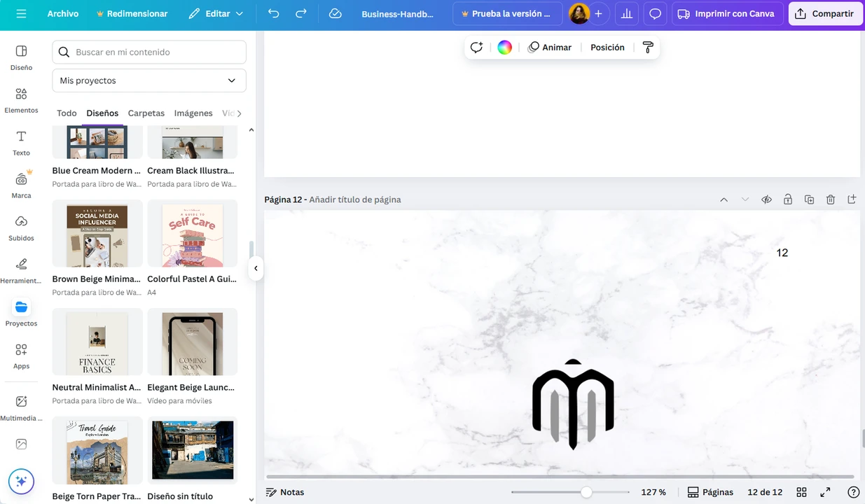The width and height of the screenshot is (865, 504).
Task: Open the comments speech bubble
Action: (655, 14)
